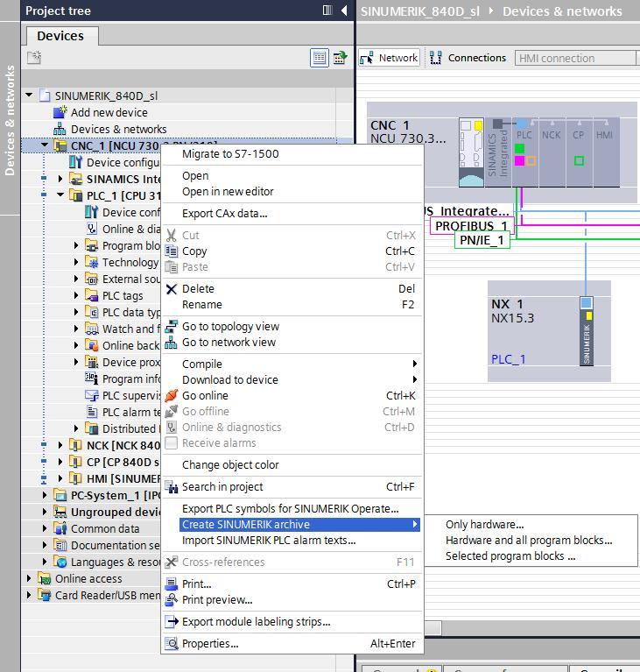Open the Devices & networks vertical side tab
Image resolution: width=640 pixels, height=672 pixels.
pyautogui.click(x=10, y=120)
